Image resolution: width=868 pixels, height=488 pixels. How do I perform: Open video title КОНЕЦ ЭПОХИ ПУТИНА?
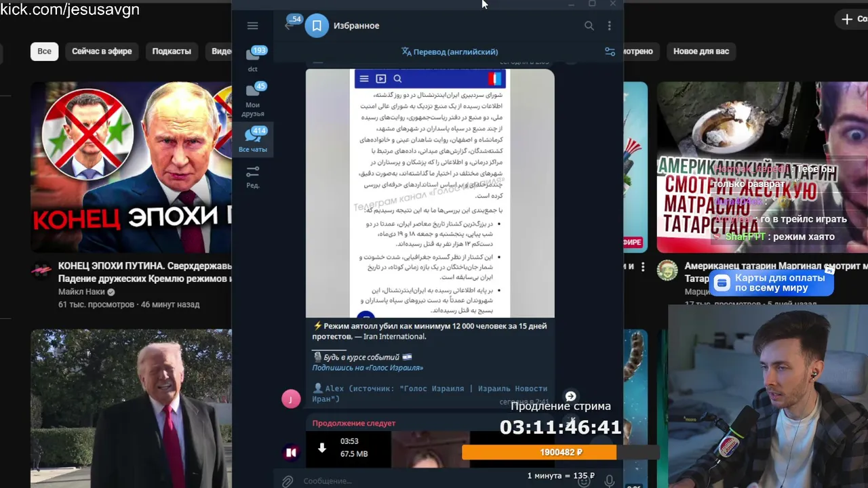point(145,272)
